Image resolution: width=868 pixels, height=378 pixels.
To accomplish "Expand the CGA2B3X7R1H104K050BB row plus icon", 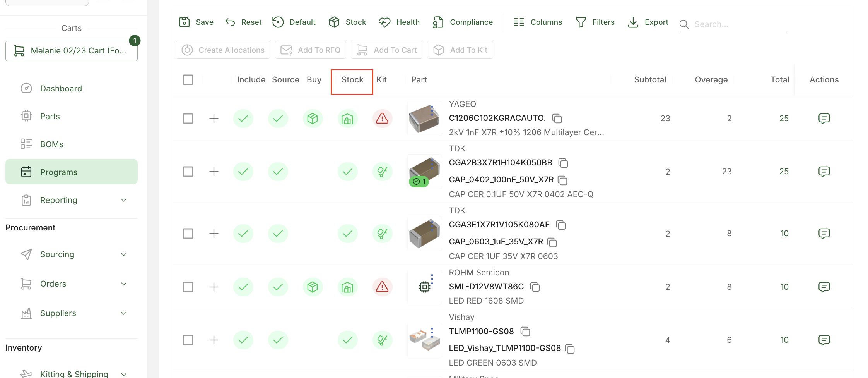I will click(214, 172).
